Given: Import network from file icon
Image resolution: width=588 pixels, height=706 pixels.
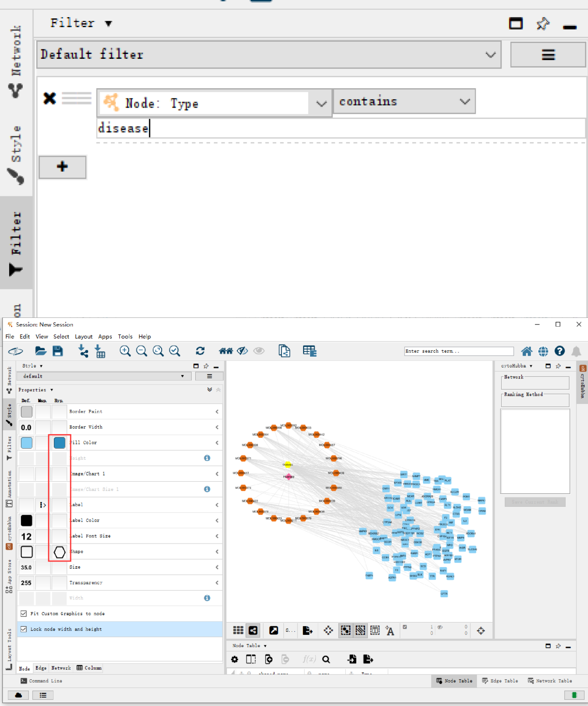Looking at the screenshot, I should pos(83,351).
